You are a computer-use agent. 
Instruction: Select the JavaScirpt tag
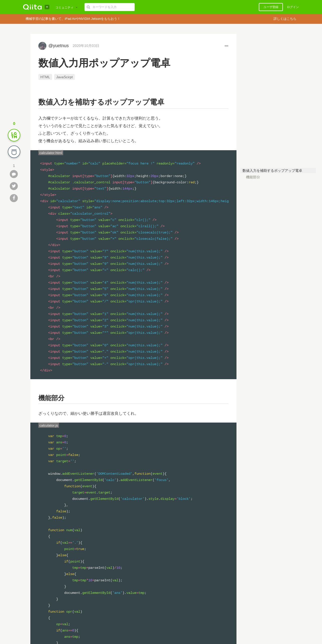click(64, 77)
